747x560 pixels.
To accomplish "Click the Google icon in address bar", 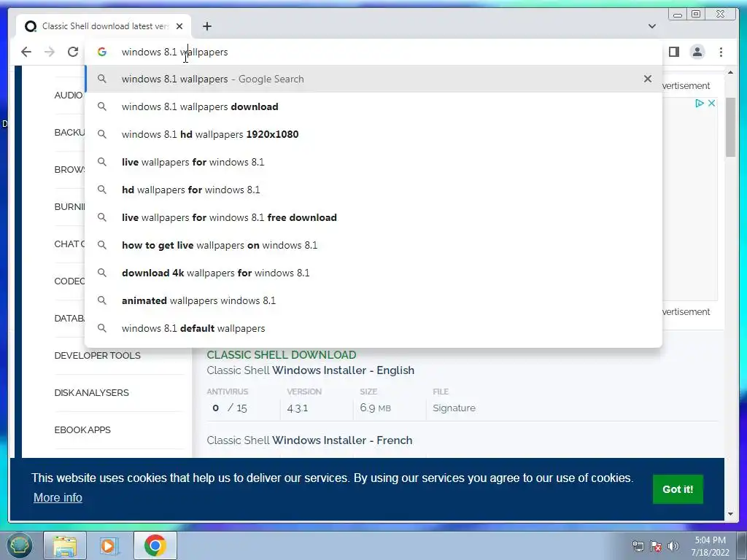I will (x=102, y=52).
